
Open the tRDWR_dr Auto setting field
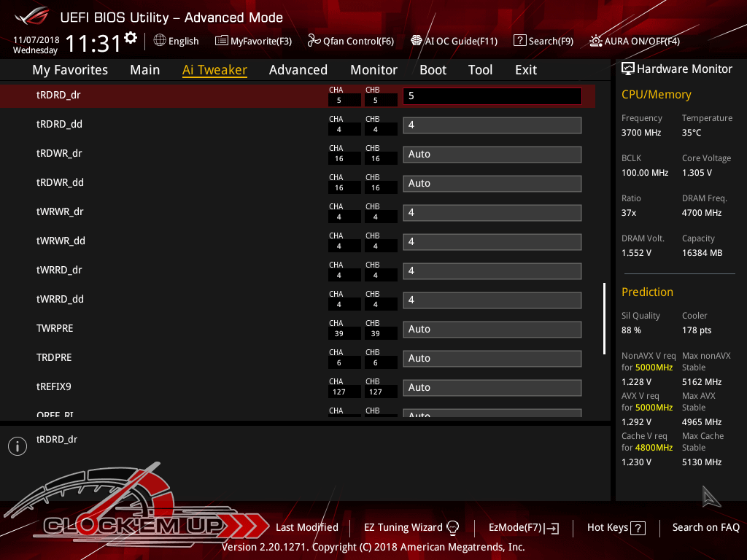(x=492, y=155)
